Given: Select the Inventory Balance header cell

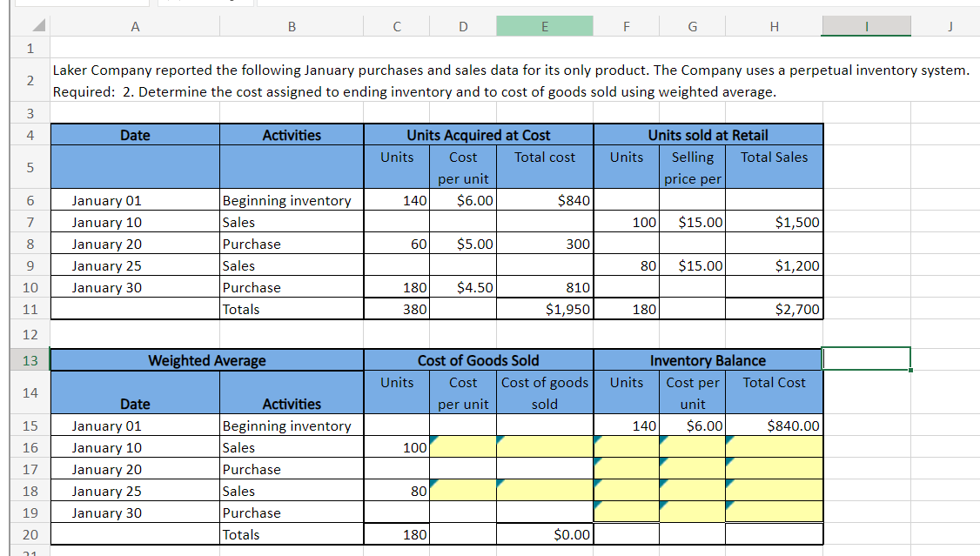Looking at the screenshot, I should 708,360.
